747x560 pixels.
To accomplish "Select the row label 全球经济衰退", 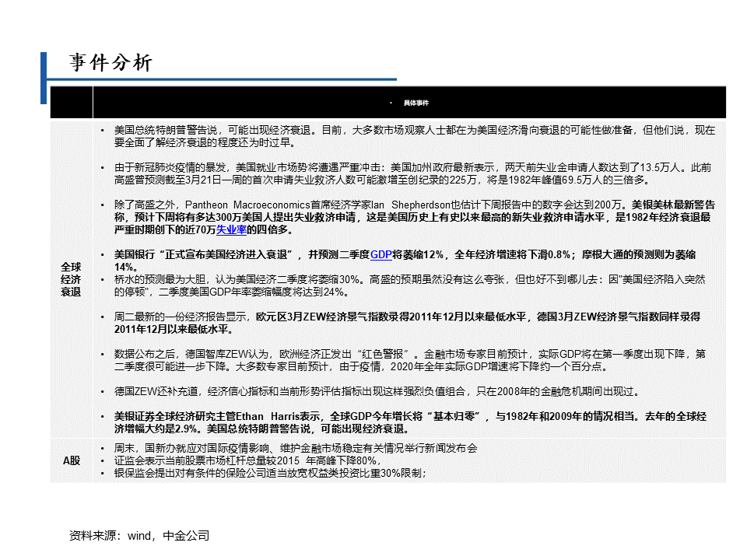I will point(71,279).
